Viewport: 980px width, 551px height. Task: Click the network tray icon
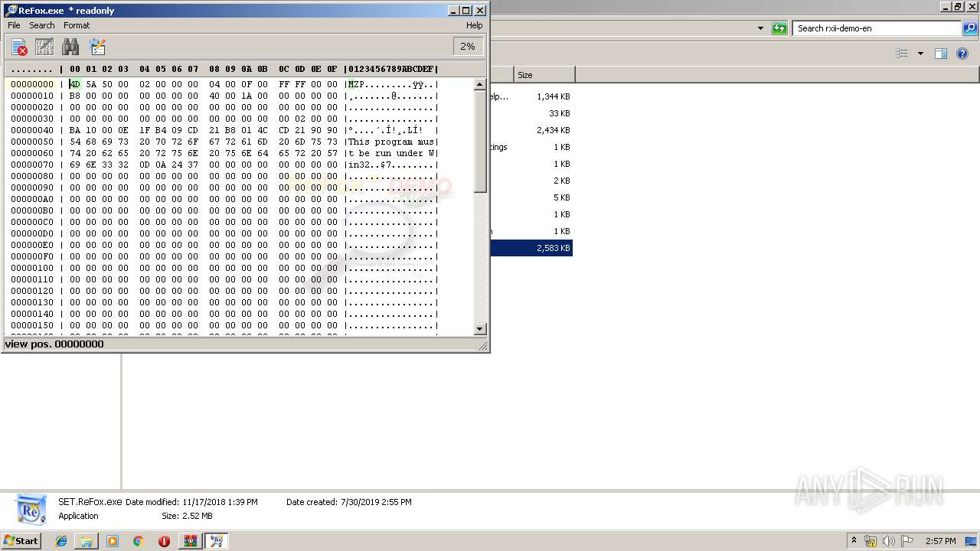tap(871, 541)
